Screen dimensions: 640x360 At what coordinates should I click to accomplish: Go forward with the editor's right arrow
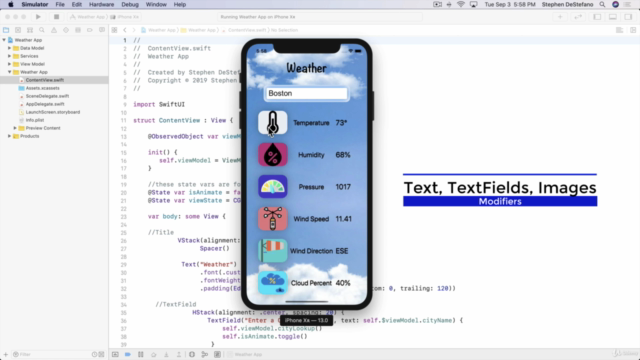pos(133,30)
